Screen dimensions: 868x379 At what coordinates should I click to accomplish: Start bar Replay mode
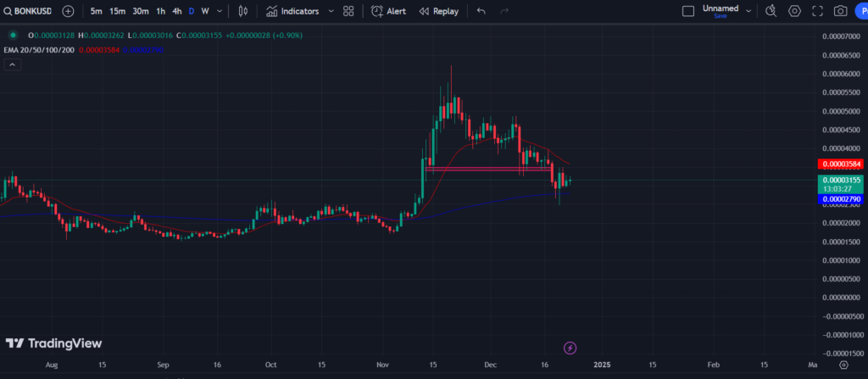point(439,11)
